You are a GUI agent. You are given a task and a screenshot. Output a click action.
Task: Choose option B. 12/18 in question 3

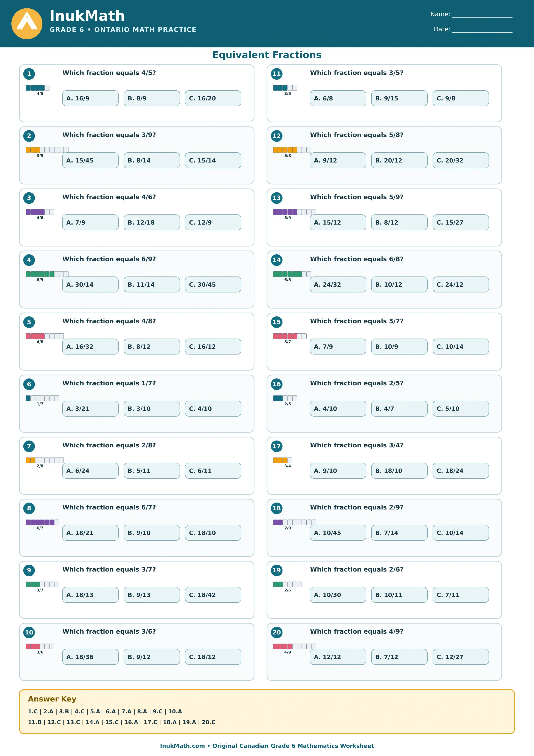152,223
